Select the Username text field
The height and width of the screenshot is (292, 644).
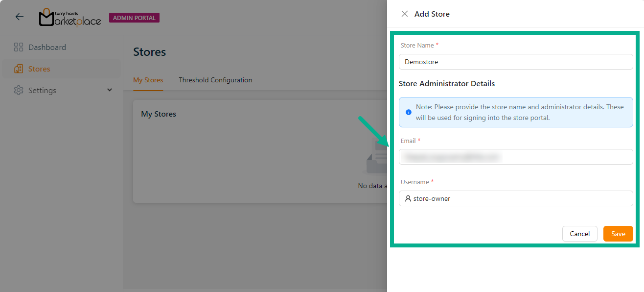(521, 199)
